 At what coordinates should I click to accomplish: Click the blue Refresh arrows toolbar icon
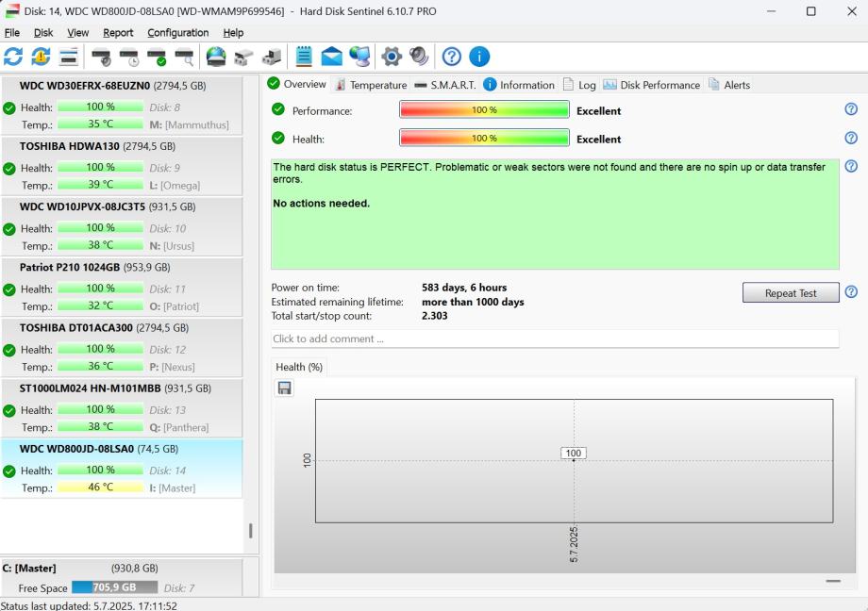(13, 57)
